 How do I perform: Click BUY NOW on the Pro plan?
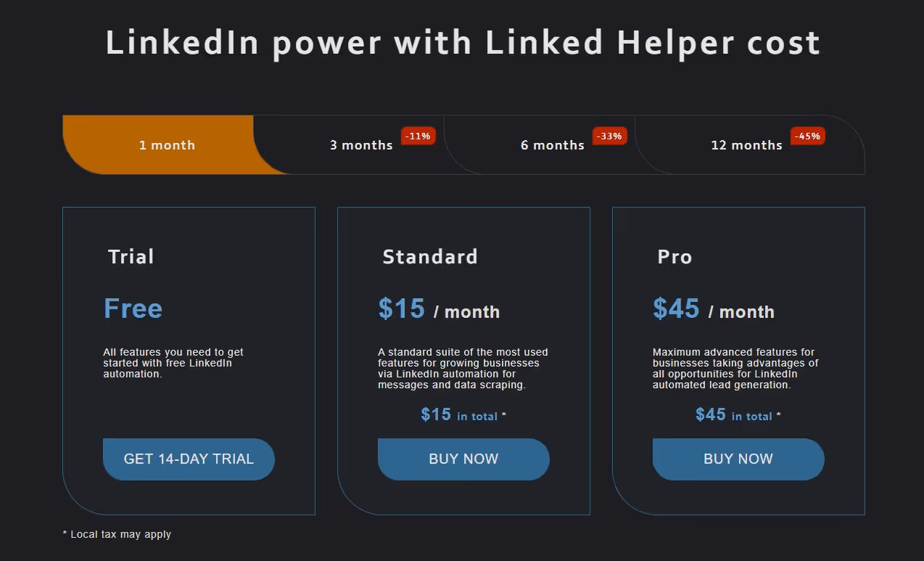click(738, 459)
